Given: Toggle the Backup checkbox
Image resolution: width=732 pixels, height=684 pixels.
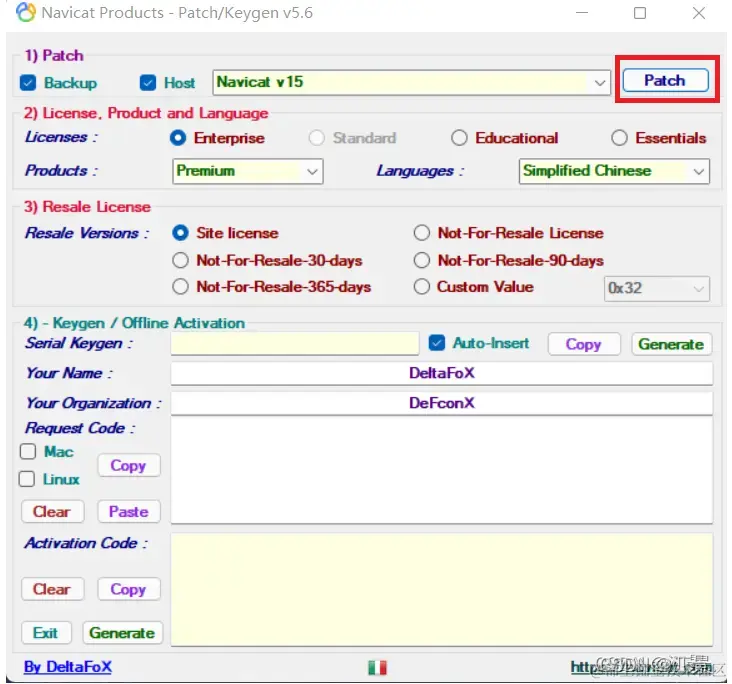Looking at the screenshot, I should (28, 83).
